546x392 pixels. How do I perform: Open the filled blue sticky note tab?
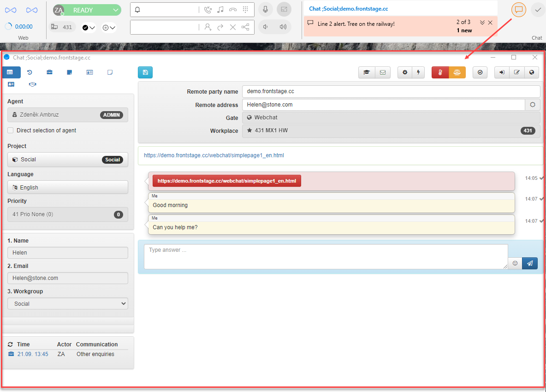69,72
